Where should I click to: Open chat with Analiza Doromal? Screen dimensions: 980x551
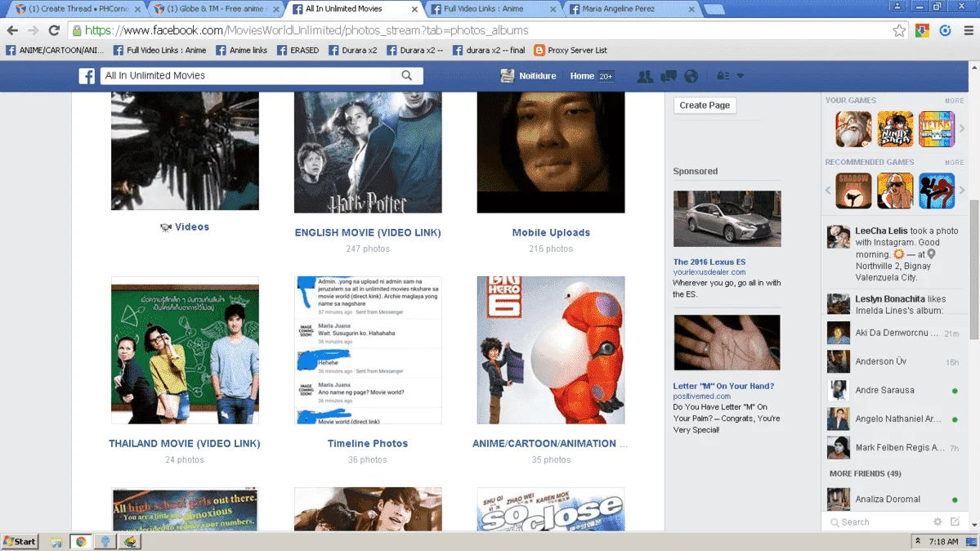click(x=893, y=499)
